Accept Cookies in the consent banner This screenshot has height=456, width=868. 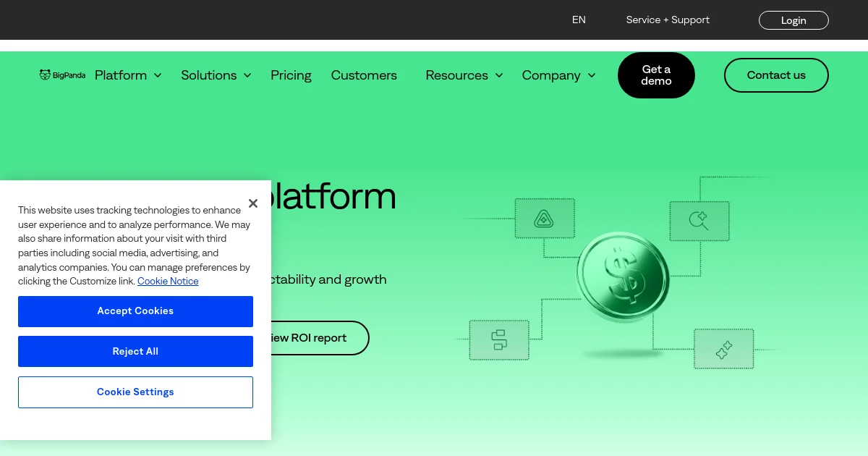point(135,311)
